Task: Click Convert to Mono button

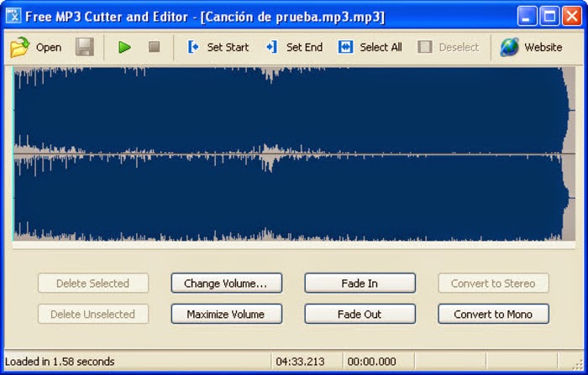Action: (x=494, y=314)
